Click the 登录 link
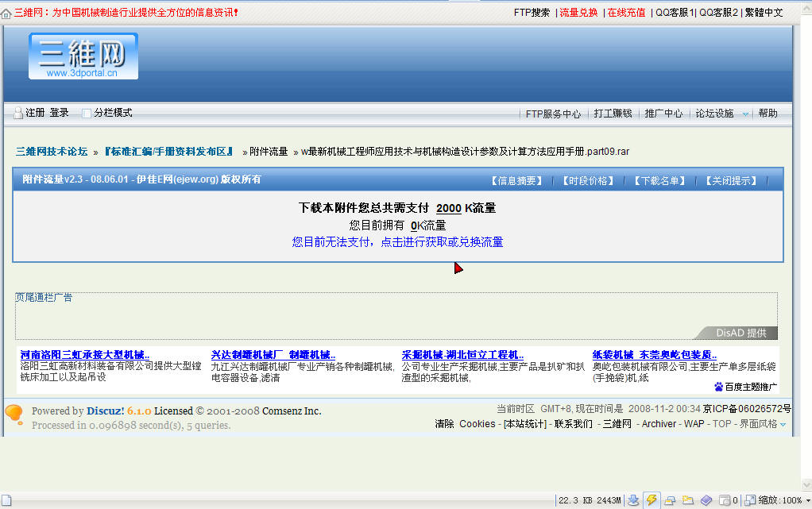The image size is (812, 509). coord(59,113)
